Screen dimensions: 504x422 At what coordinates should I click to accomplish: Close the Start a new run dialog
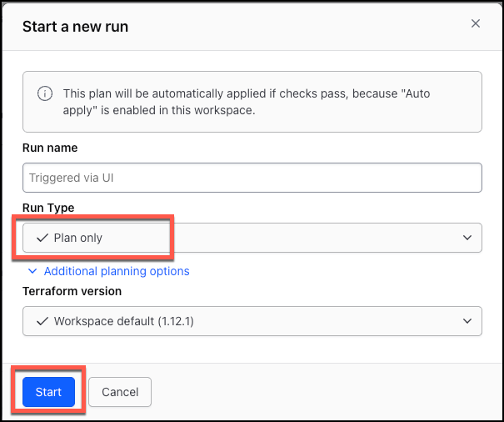pyautogui.click(x=476, y=23)
